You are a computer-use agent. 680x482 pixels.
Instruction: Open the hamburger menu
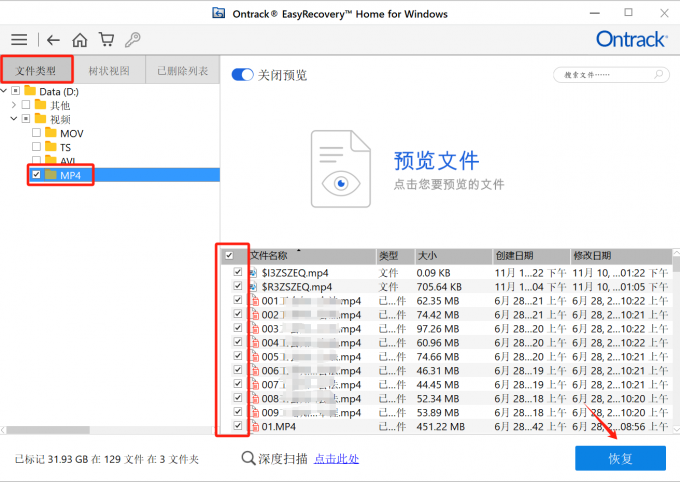19,40
